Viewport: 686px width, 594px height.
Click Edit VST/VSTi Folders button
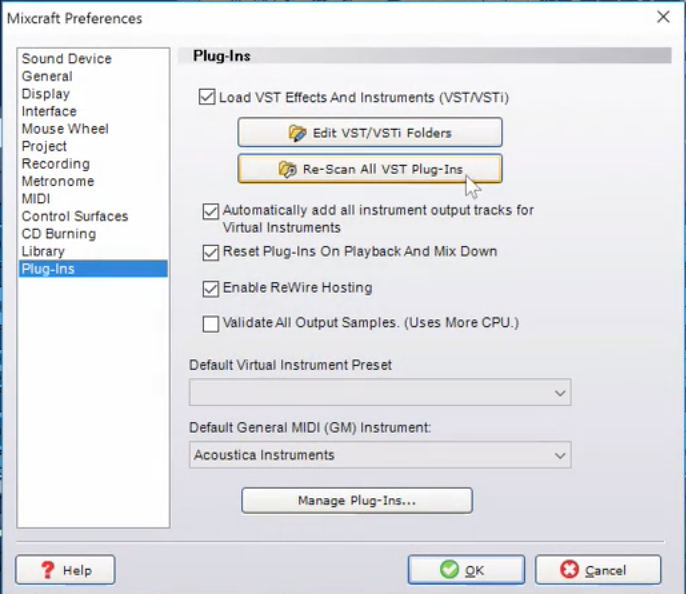370,132
